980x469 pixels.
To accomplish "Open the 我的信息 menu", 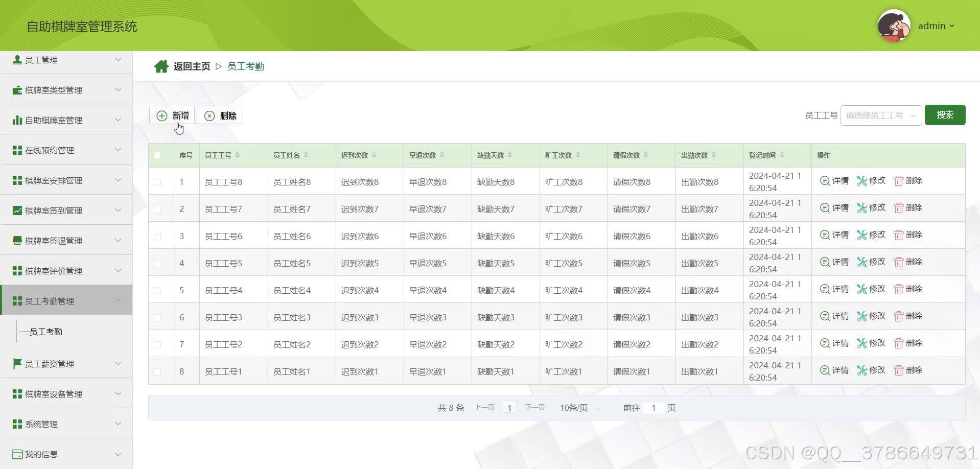I will [66, 454].
